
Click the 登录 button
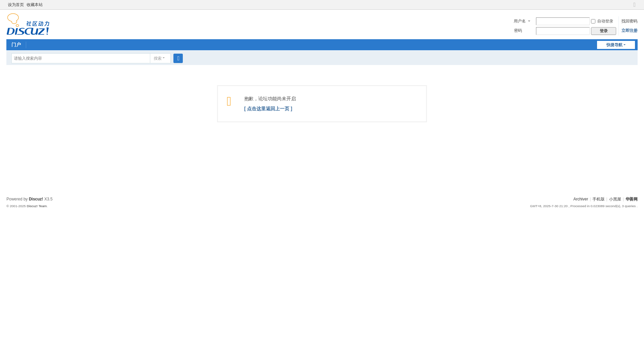pos(603,31)
